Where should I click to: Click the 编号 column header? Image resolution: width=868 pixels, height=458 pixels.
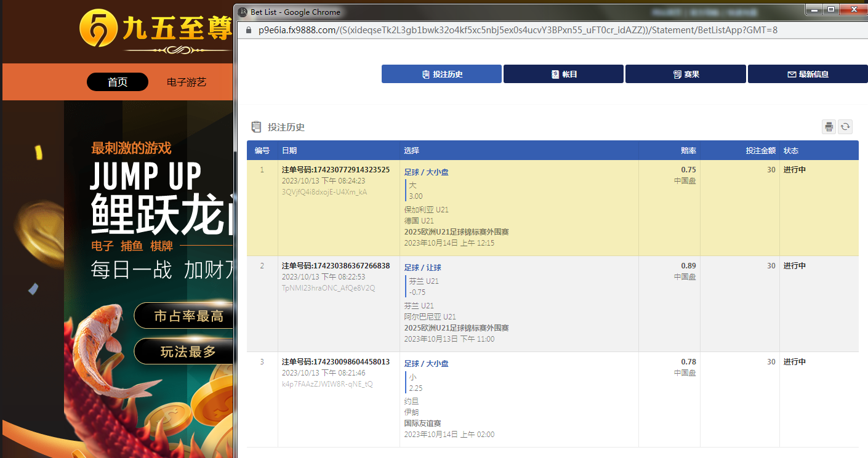[262, 150]
